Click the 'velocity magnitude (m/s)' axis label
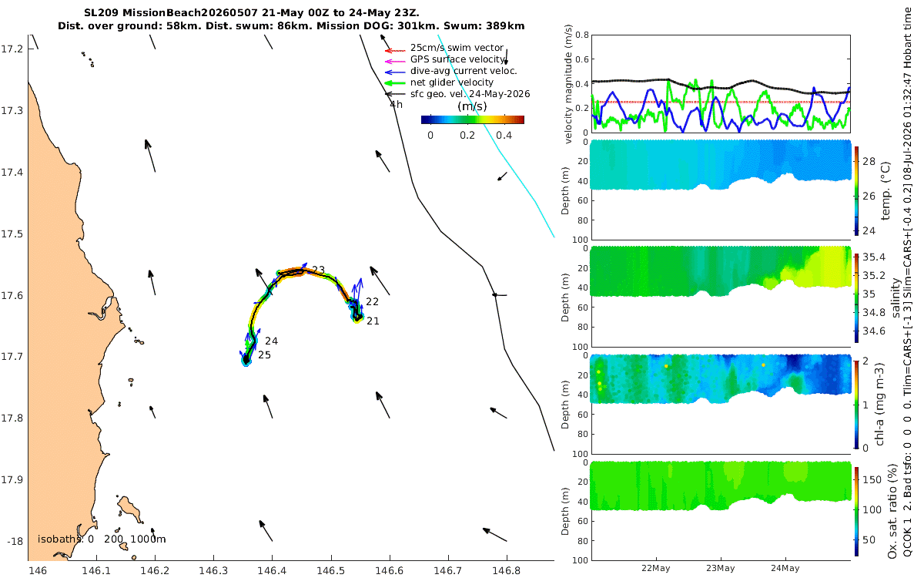This screenshot has width=924, height=578. (570, 84)
